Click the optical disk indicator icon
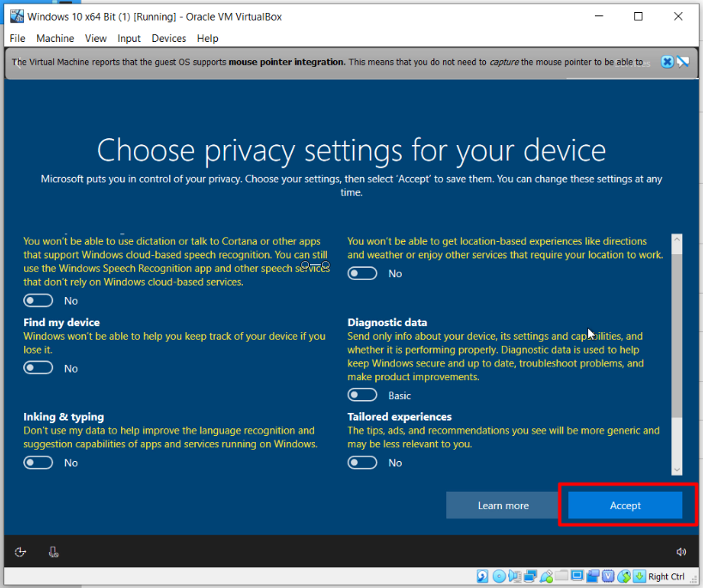 pyautogui.click(x=499, y=576)
